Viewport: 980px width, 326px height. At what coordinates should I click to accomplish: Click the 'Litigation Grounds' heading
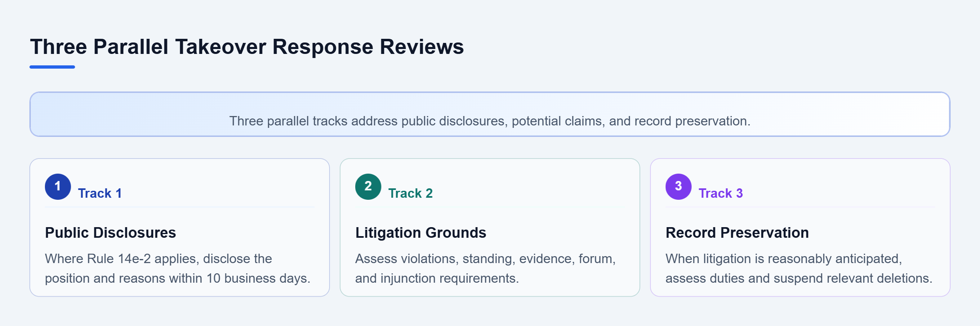(x=421, y=232)
